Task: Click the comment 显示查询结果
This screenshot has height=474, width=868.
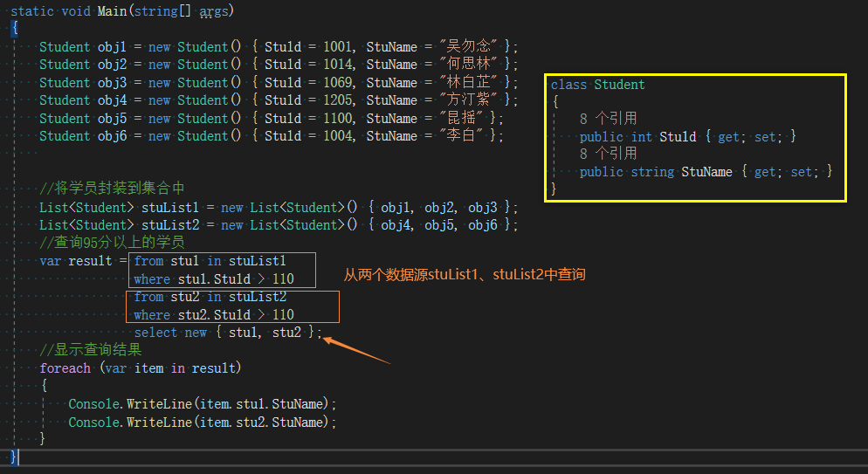Action: (90, 349)
